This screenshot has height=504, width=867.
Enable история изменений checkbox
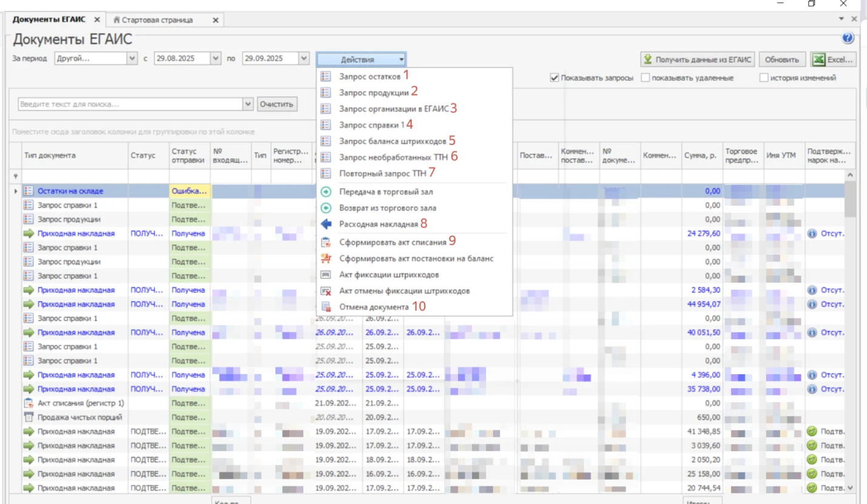tap(764, 78)
